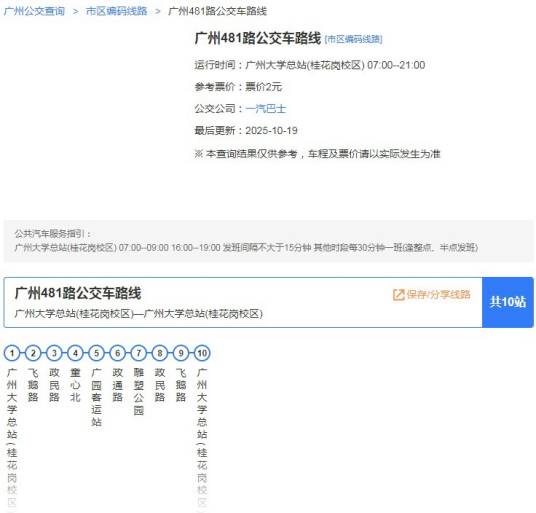Select stop circle number 1
Viewport: 536px width, 513px height.
[x=12, y=353]
